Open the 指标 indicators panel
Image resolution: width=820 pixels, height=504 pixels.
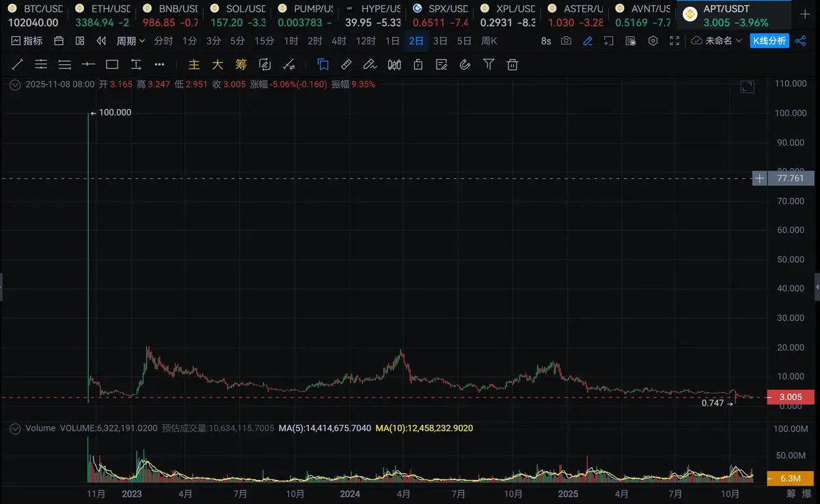[27, 41]
